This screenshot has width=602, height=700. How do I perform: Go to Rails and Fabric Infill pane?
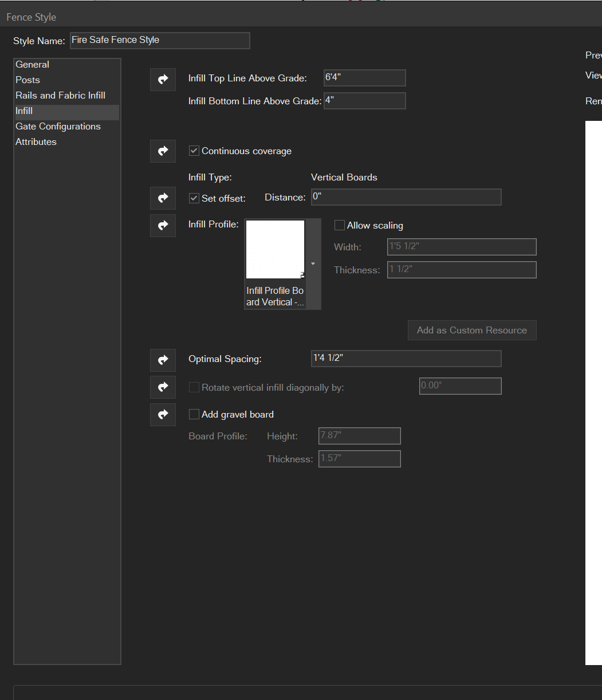[x=60, y=96]
